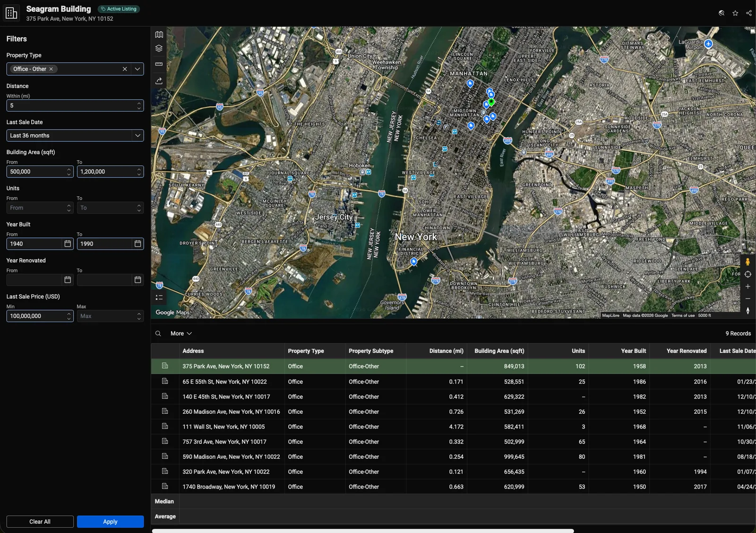Open the map layers icon
This screenshot has width=756, height=533.
point(159,48)
